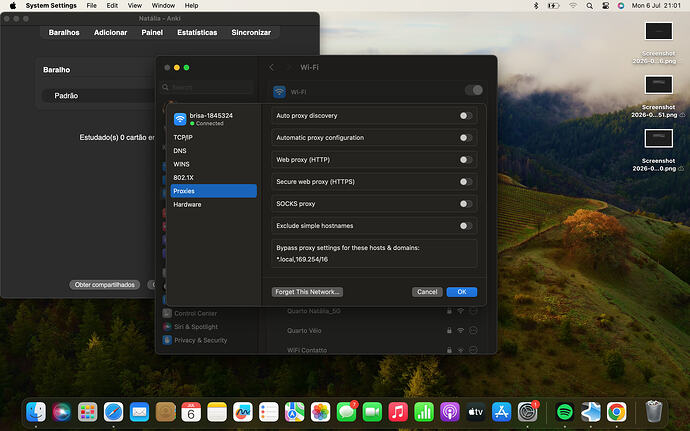Viewport: 690px width, 431px height.
Task: Open System Settings dock icon
Action: pos(528,412)
